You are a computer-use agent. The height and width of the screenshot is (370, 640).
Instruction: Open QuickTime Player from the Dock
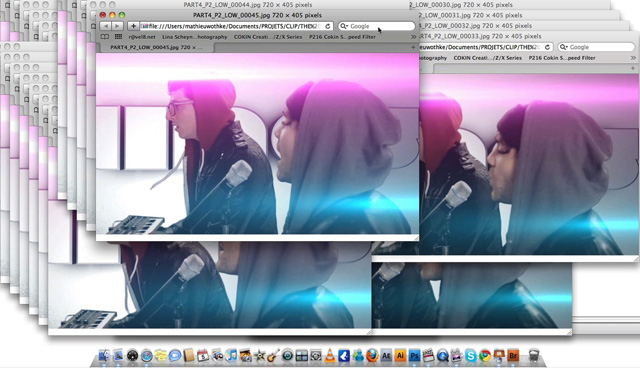click(442, 356)
